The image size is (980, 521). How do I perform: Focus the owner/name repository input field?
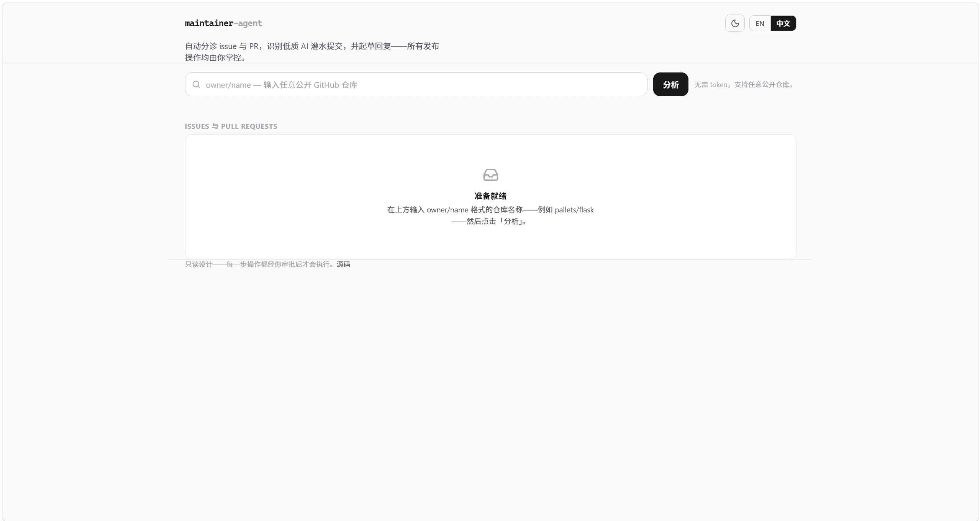[416, 84]
